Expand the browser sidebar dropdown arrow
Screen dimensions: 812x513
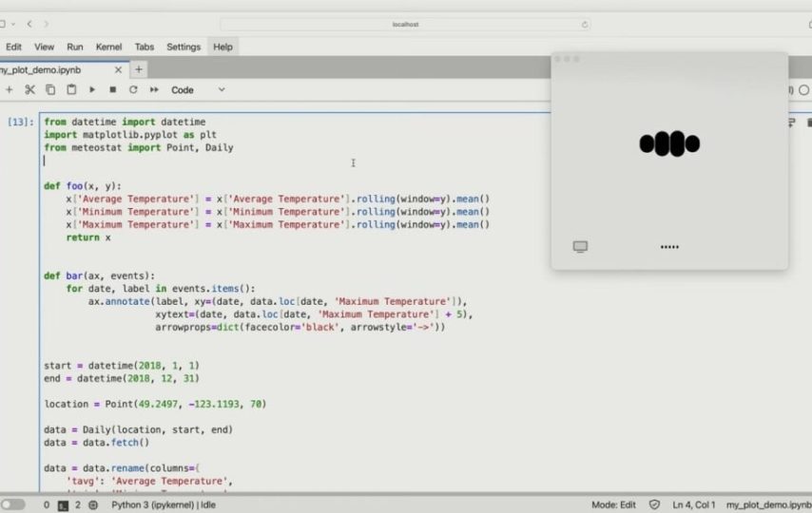[13, 24]
